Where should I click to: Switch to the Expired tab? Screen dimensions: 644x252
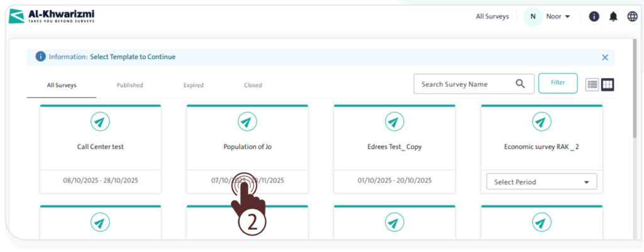pyautogui.click(x=193, y=85)
